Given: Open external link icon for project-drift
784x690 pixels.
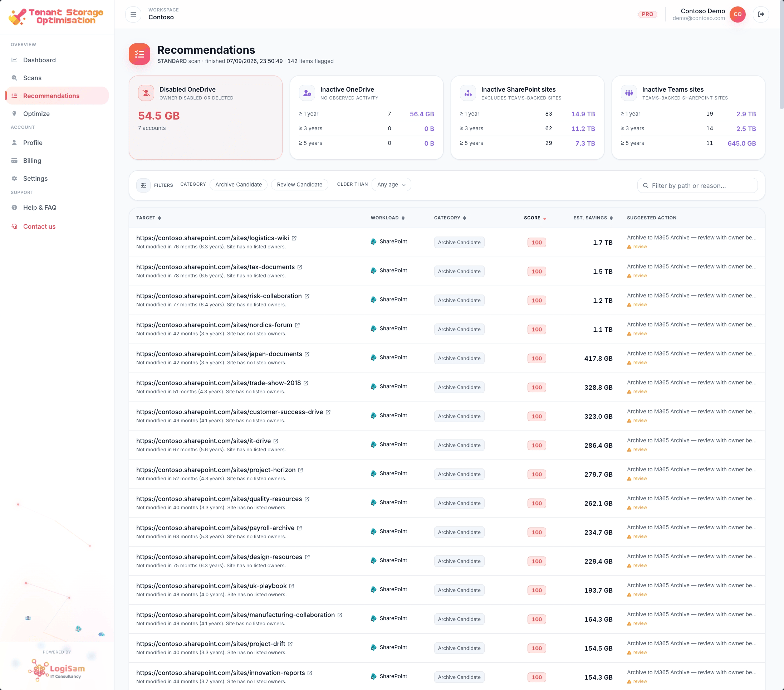Looking at the screenshot, I should [290, 644].
